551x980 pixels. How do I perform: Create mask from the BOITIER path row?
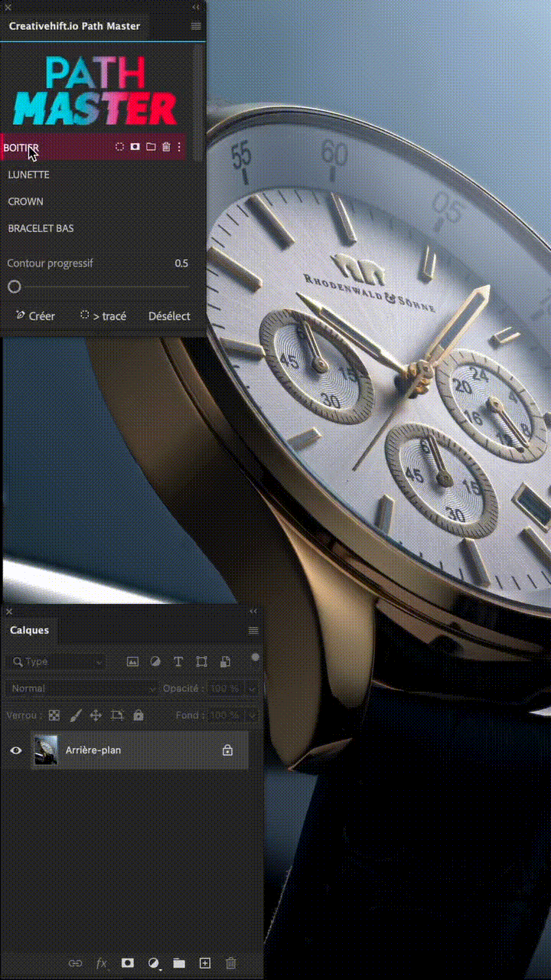pos(135,147)
